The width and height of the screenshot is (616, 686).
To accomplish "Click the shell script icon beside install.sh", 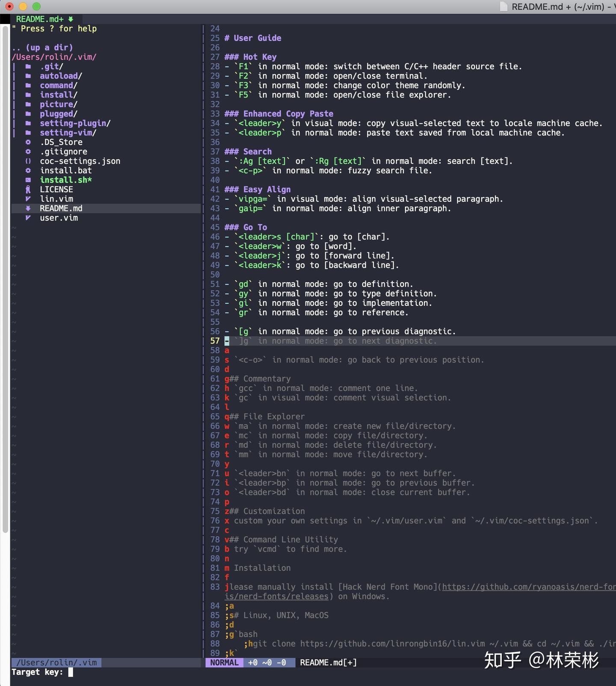I will coord(28,180).
